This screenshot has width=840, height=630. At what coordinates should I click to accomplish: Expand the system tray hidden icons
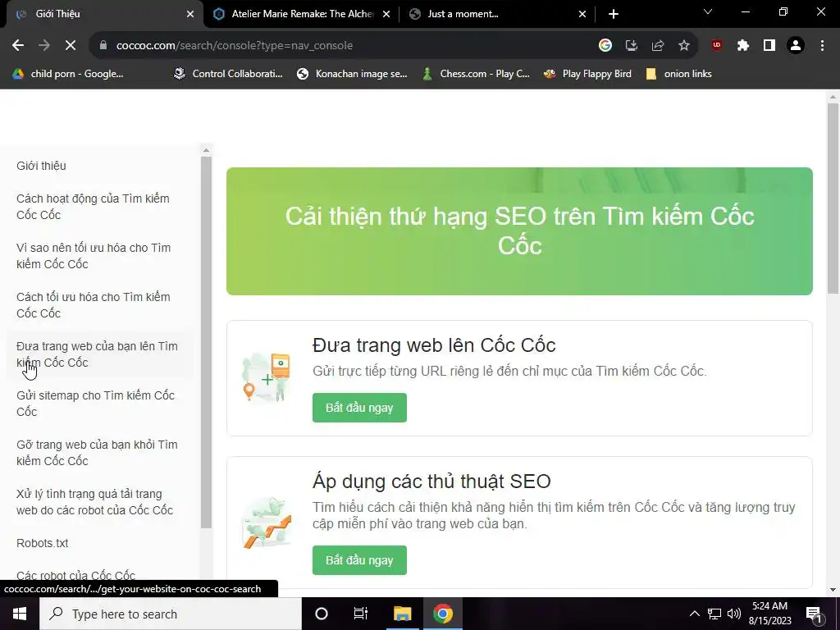pyautogui.click(x=694, y=614)
